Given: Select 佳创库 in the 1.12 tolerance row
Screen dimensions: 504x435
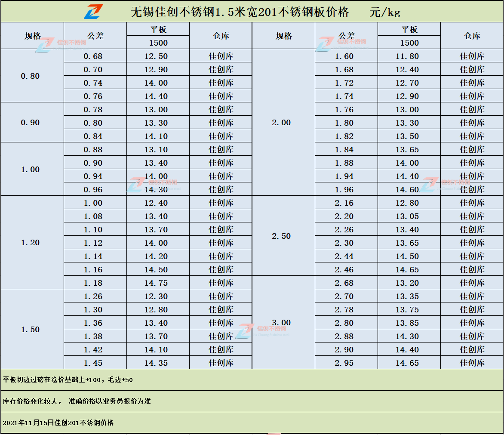Looking at the screenshot, I should point(221,243).
